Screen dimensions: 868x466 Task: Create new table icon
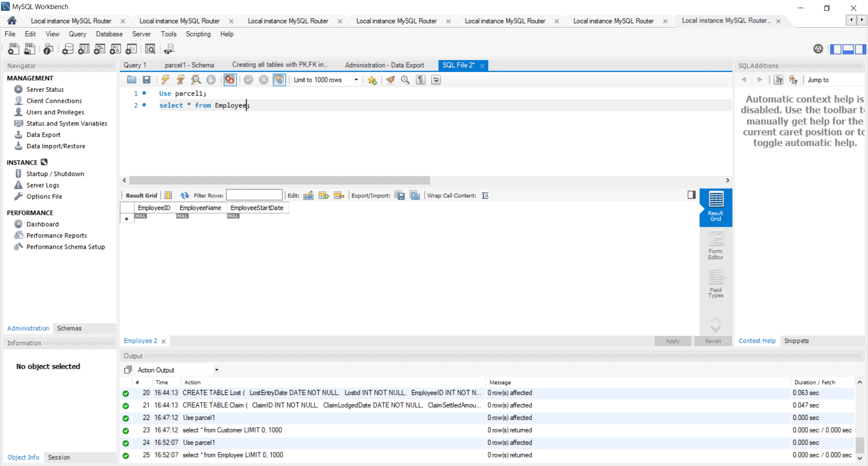coord(84,49)
